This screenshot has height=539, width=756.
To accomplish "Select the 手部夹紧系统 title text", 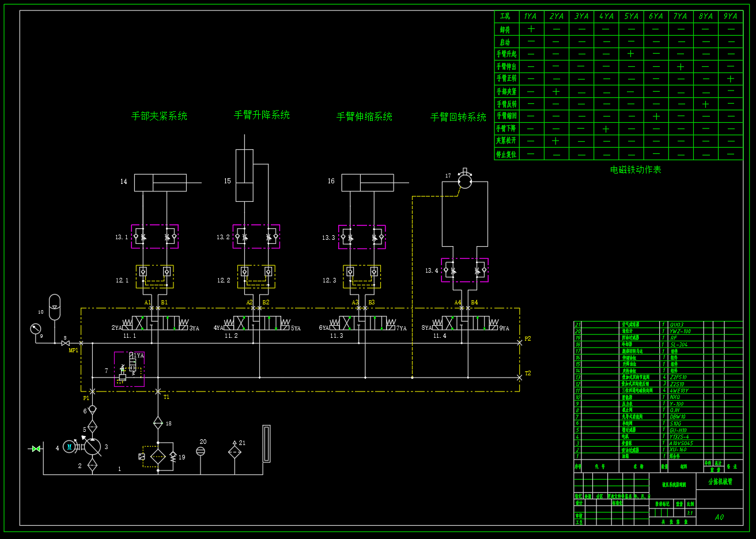I will coord(159,116).
